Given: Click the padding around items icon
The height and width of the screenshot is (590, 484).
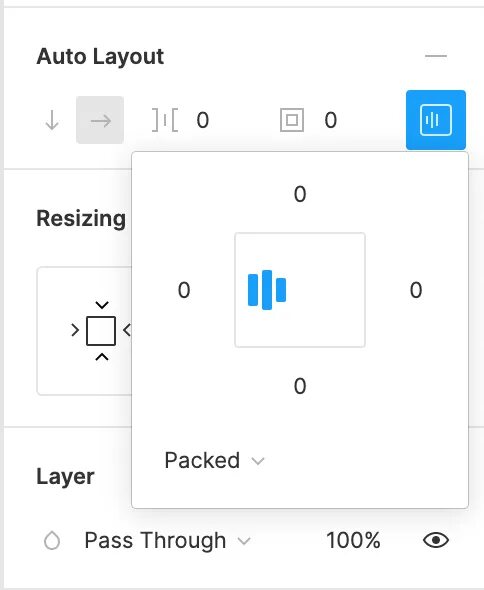Looking at the screenshot, I should click(292, 120).
